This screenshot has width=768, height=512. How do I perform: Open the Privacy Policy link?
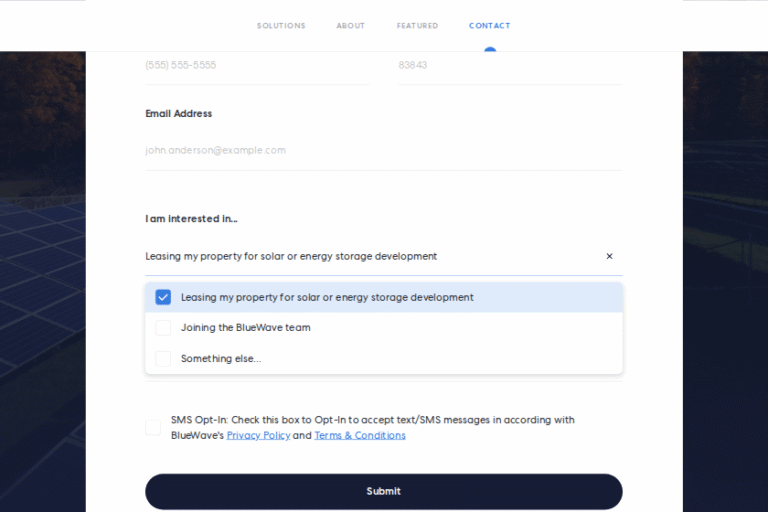258,436
